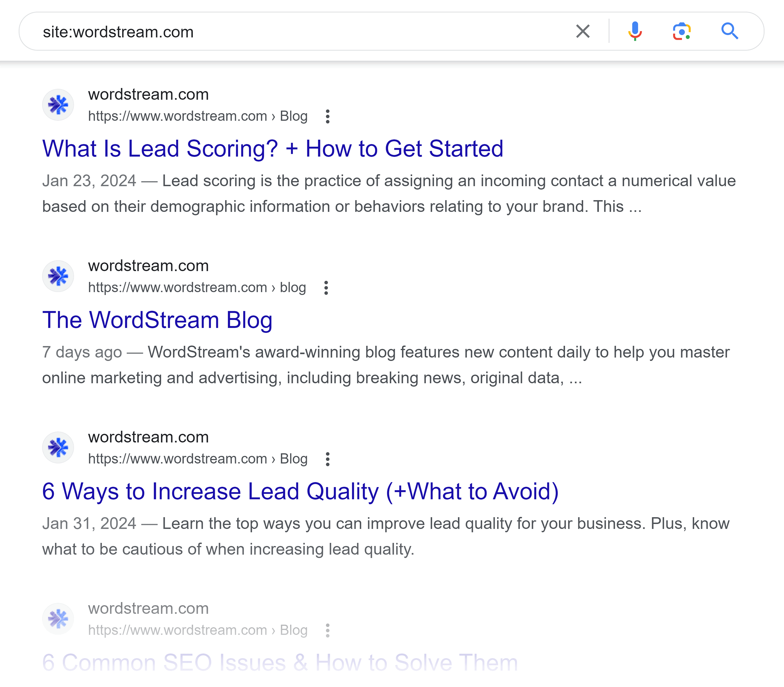This screenshot has width=784, height=687.
Task: Click wordstream.com site name above second result
Action: 148,266
